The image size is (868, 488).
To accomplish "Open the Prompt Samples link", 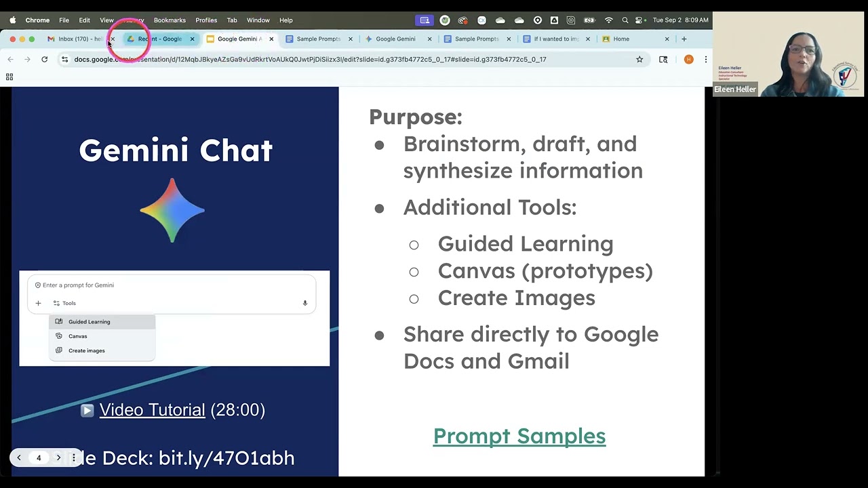I will [x=519, y=436].
